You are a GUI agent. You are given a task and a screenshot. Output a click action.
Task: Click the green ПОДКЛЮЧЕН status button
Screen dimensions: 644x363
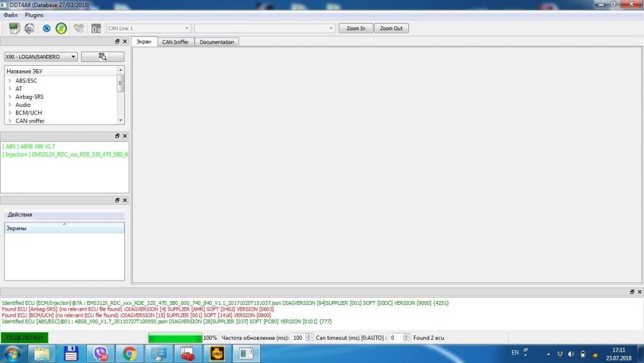click(x=24, y=338)
